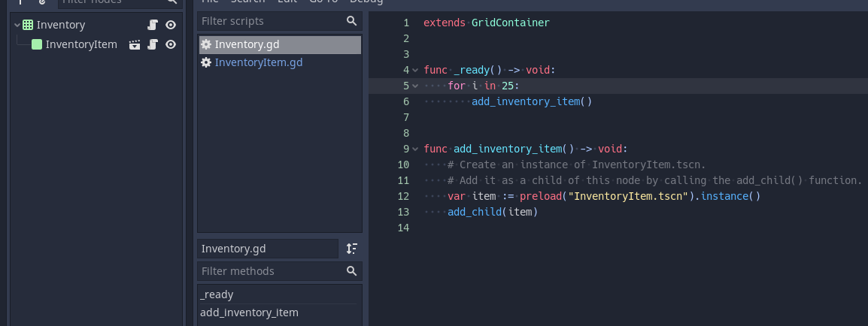
Task: Click the GridContainer icon beside Inventory node
Action: pos(28,25)
